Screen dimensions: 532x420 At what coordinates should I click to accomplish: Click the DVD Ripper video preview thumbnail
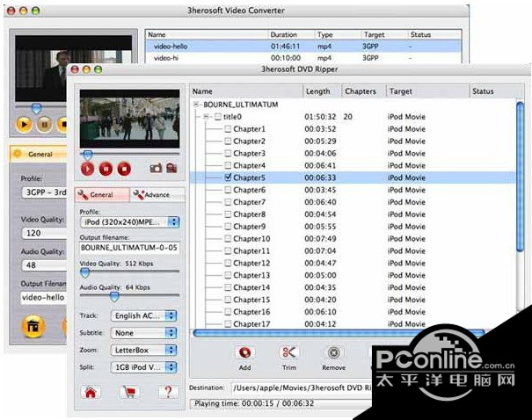point(129,119)
